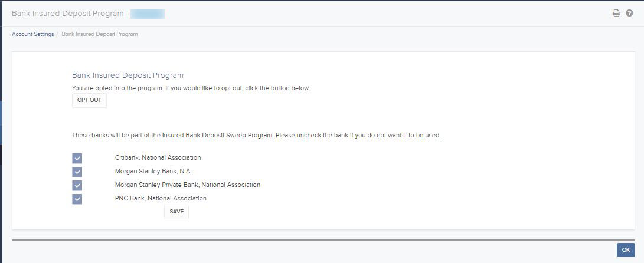The width and height of the screenshot is (644, 263).
Task: Disable the PNC Bank, National Association checkbox
Action: (77, 199)
